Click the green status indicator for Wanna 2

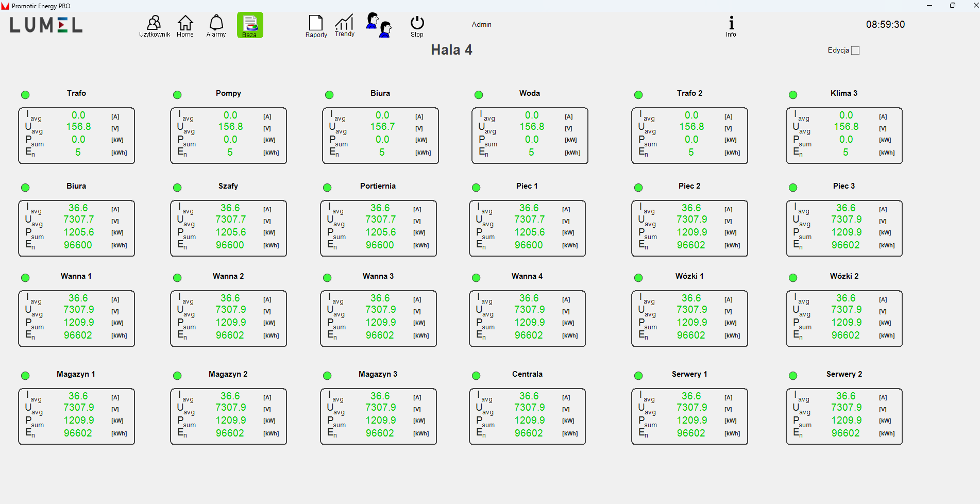[x=177, y=278]
